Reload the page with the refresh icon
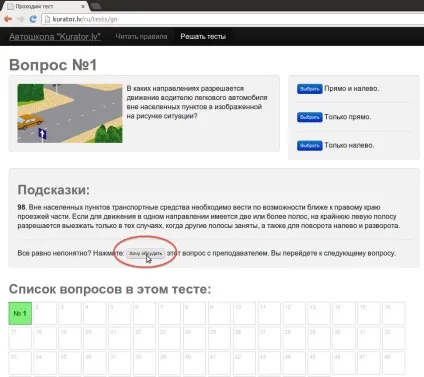The width and height of the screenshot is (424, 377). pyautogui.click(x=33, y=19)
